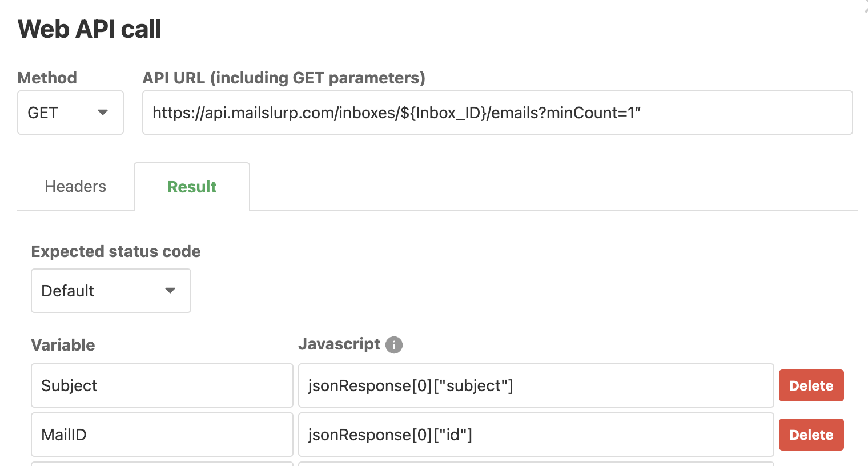Click the Javascript column header label
The height and width of the screenshot is (466, 868).
point(340,344)
